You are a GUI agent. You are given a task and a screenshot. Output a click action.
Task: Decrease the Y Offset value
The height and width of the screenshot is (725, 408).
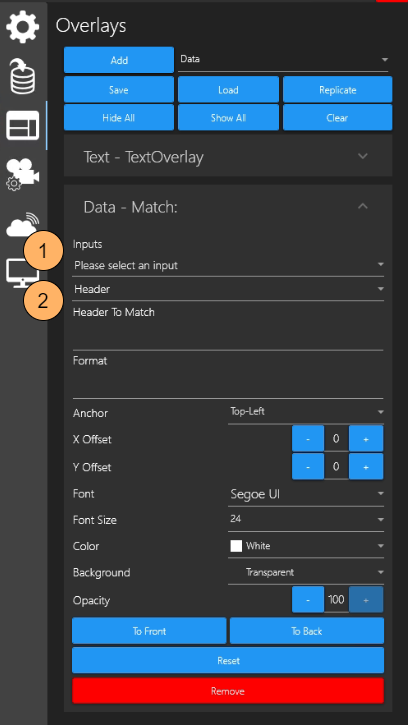(308, 467)
